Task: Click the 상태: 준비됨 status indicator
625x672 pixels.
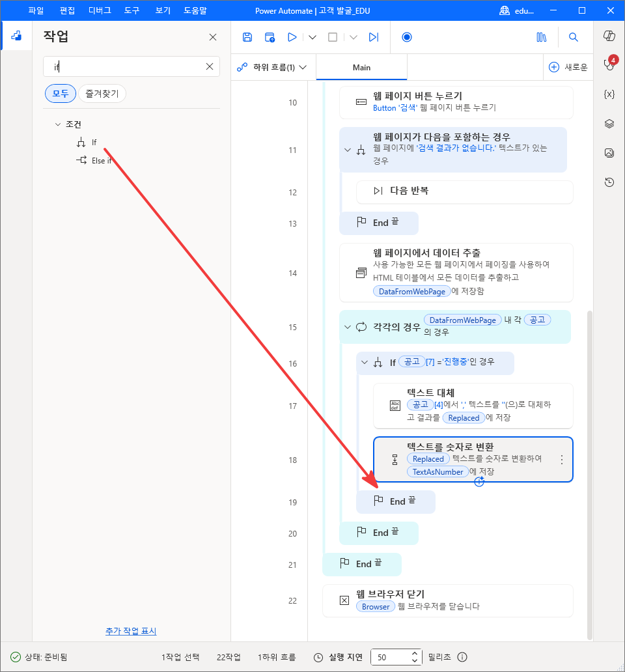Action: pos(38,657)
